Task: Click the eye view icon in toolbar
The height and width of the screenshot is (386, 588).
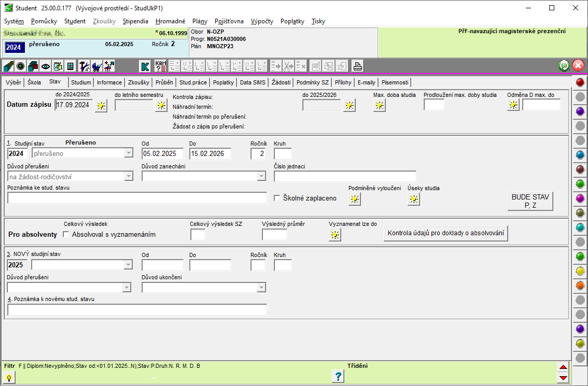Action: point(46,66)
